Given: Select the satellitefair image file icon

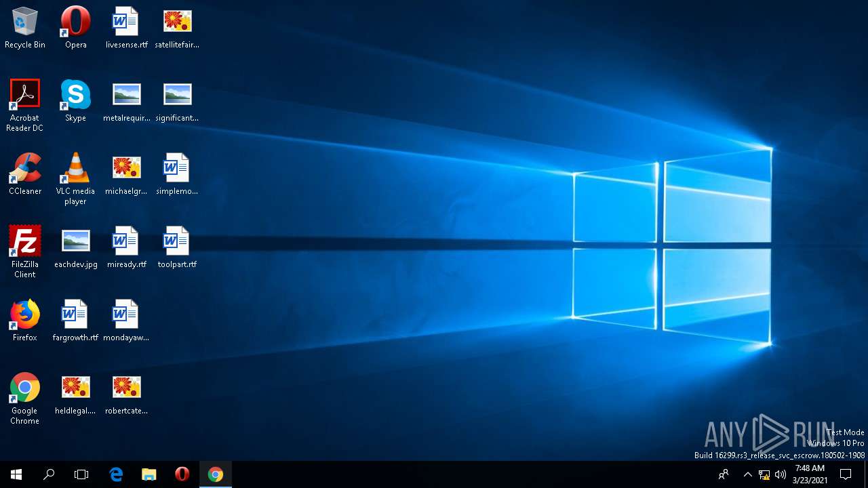Looking at the screenshot, I should tap(177, 28).
